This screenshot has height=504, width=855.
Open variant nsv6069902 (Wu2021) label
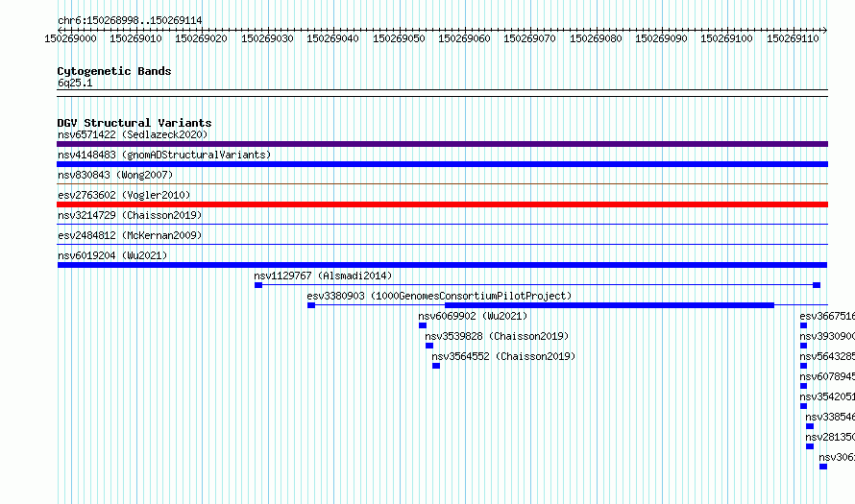473,316
